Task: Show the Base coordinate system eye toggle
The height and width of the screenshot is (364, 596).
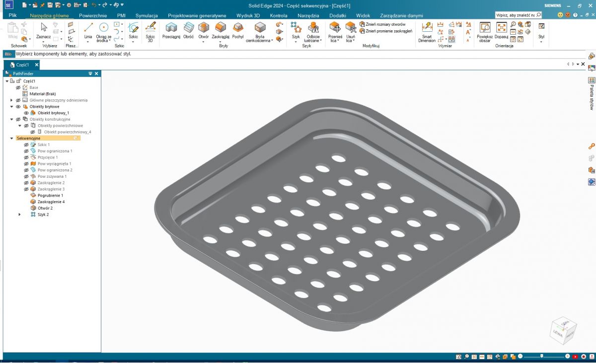Action: click(x=18, y=87)
